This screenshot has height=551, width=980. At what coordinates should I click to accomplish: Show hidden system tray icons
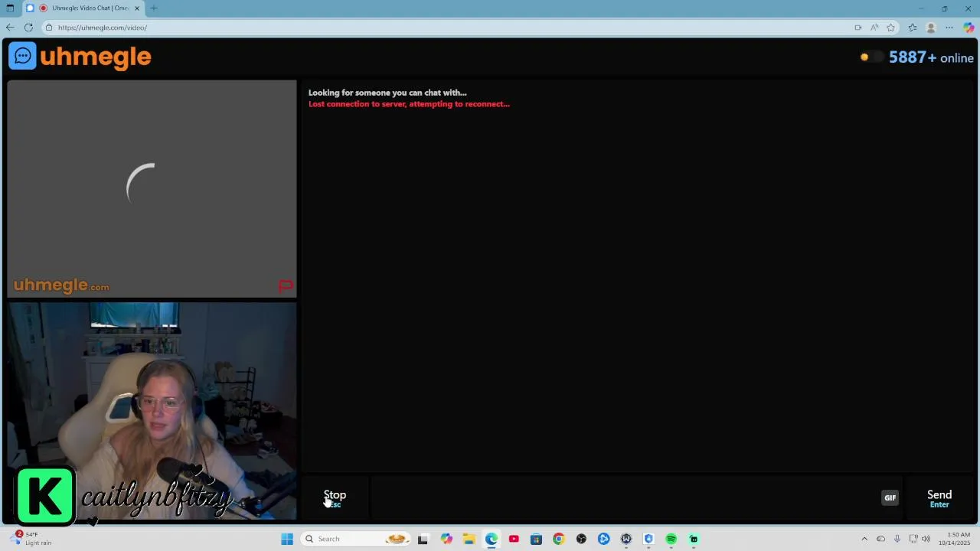864,539
